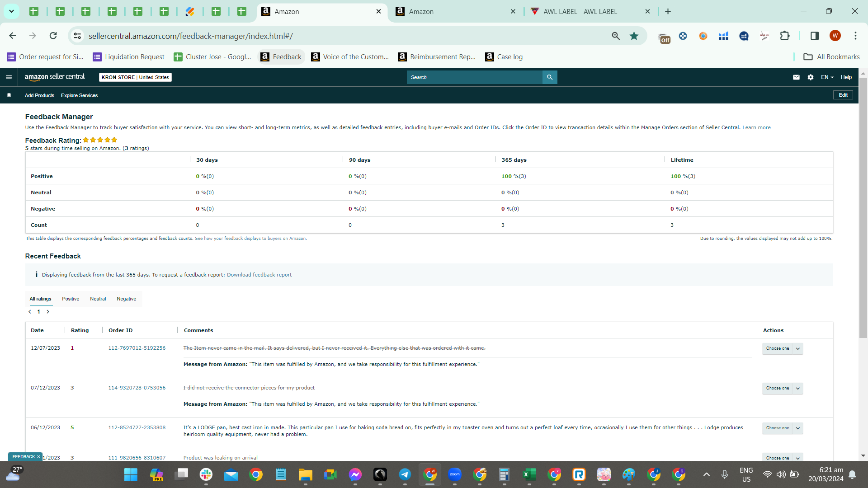The image size is (868, 488).
Task: Show hidden system tray icons
Action: pos(707,474)
